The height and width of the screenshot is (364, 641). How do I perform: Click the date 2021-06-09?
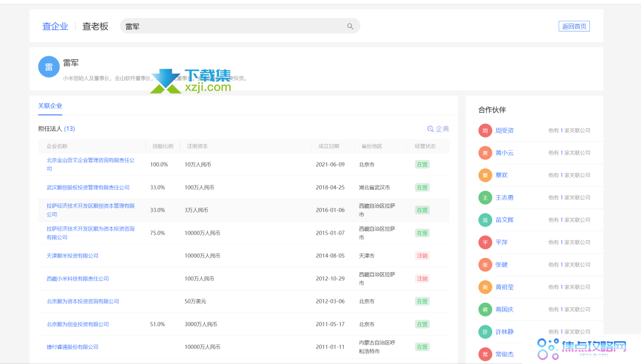330,164
